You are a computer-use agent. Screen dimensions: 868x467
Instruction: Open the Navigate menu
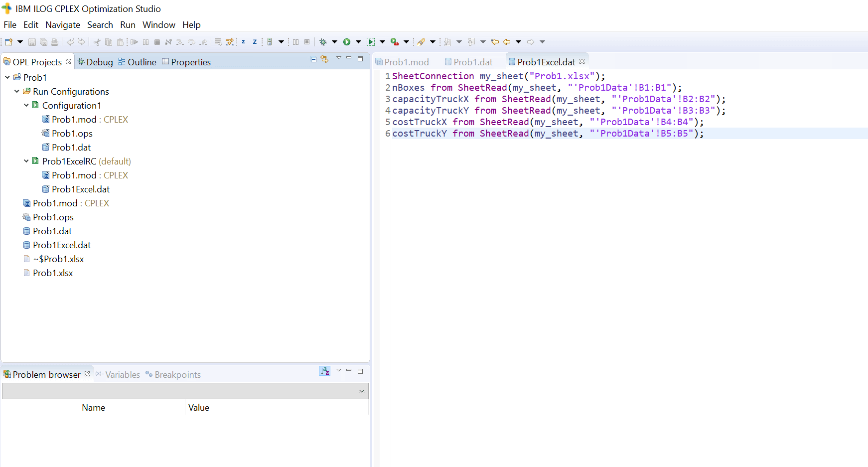pos(63,24)
